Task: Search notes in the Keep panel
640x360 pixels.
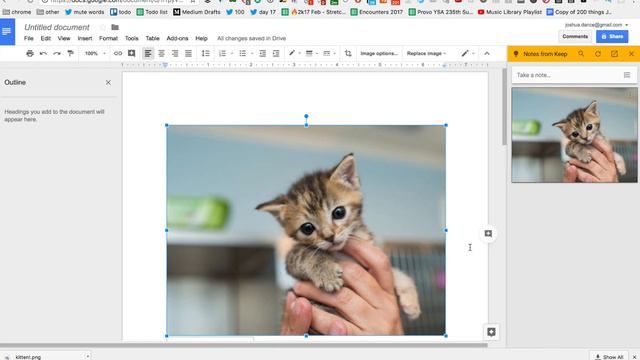Action: pos(581,54)
